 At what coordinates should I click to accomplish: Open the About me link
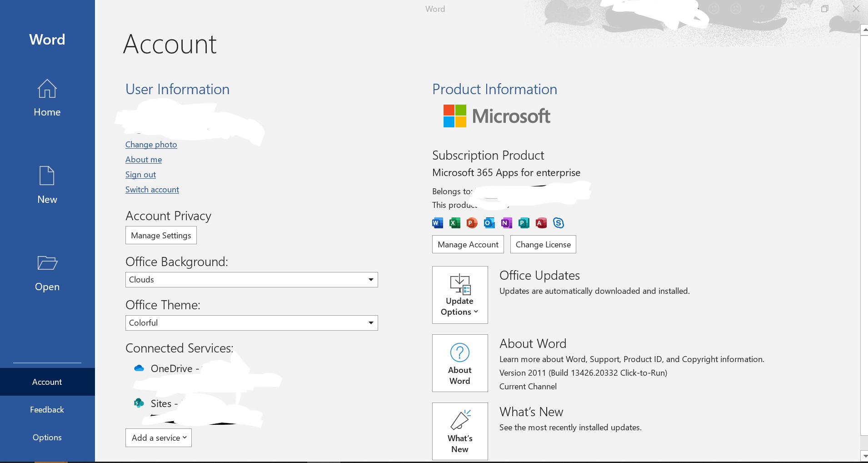click(144, 160)
